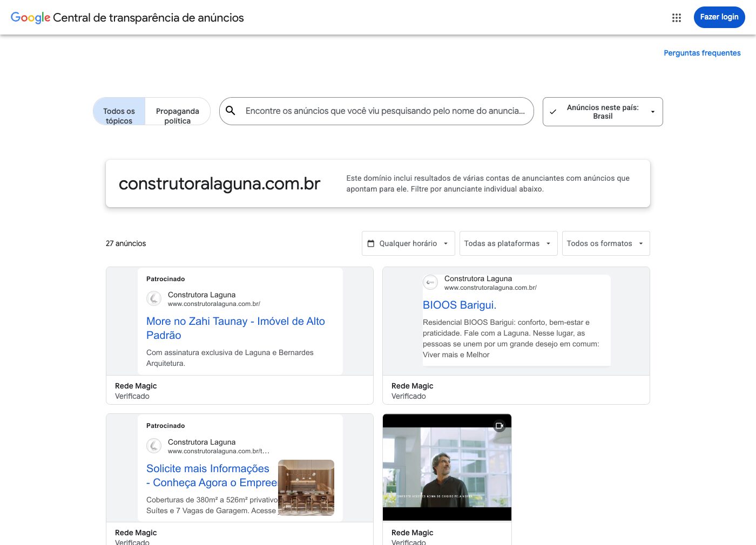756x545 pixels.
Task: Open the BIOOS Barigui ad headline
Action: (x=460, y=305)
